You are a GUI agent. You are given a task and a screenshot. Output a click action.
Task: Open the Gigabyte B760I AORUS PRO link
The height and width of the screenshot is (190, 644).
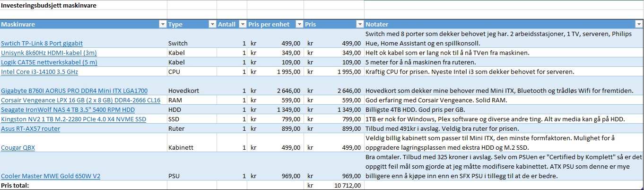point(74,90)
